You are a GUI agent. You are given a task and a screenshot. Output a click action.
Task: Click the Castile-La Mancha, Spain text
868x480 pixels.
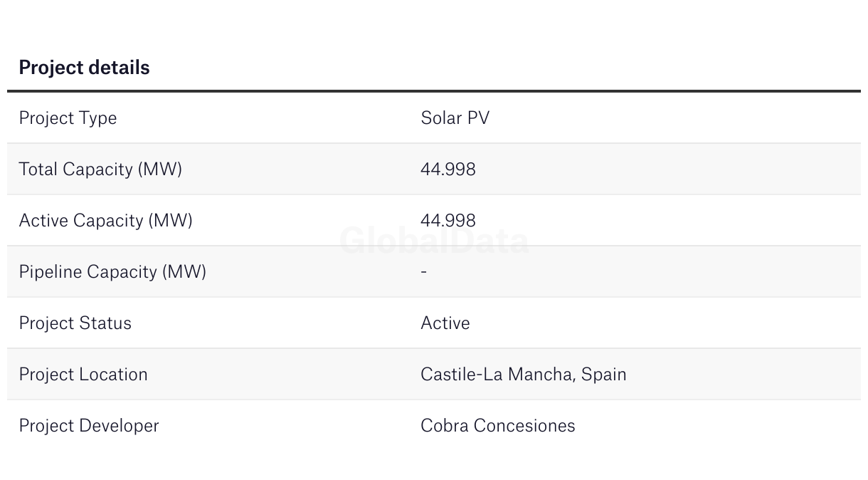524,375
